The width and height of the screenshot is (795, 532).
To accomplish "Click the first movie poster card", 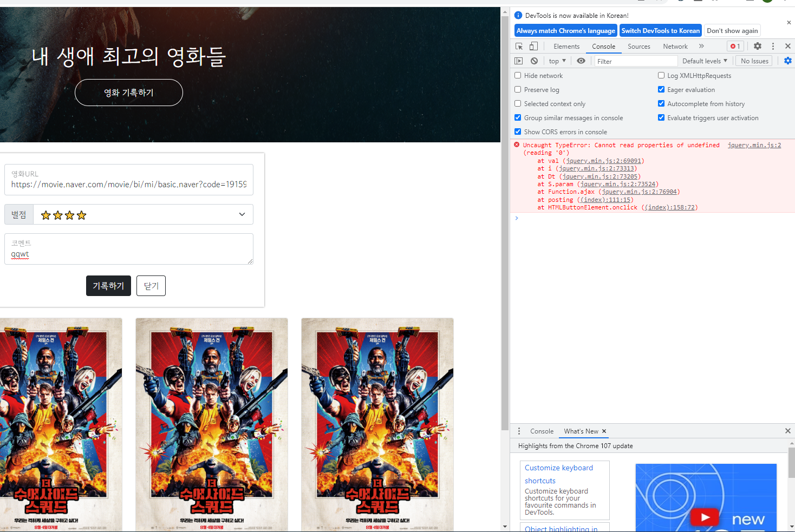I will tap(61, 425).
